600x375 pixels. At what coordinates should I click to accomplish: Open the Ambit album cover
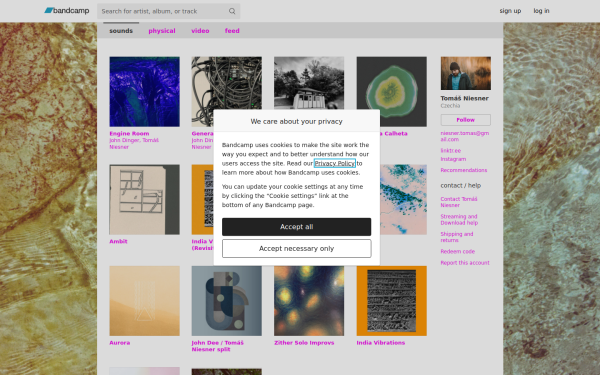click(x=144, y=199)
